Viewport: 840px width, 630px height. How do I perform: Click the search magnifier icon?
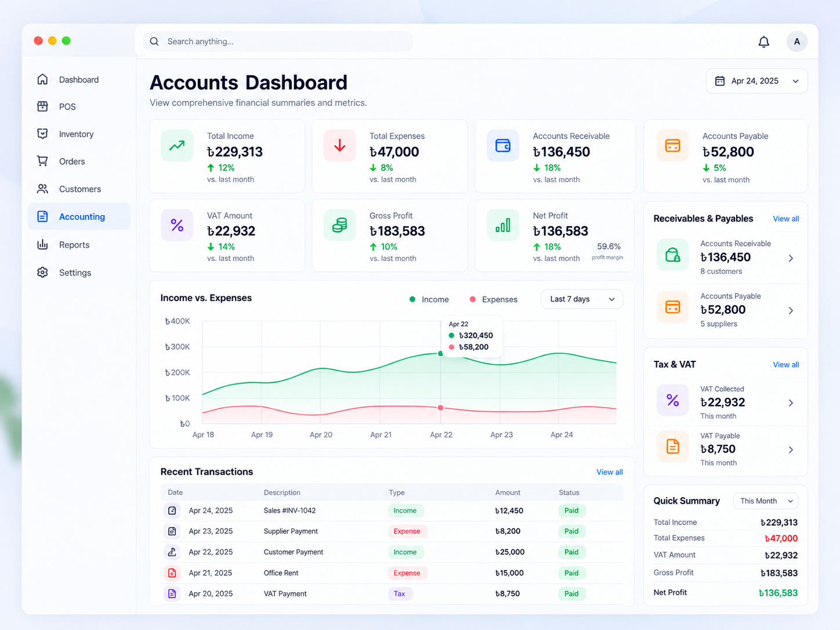pos(154,42)
